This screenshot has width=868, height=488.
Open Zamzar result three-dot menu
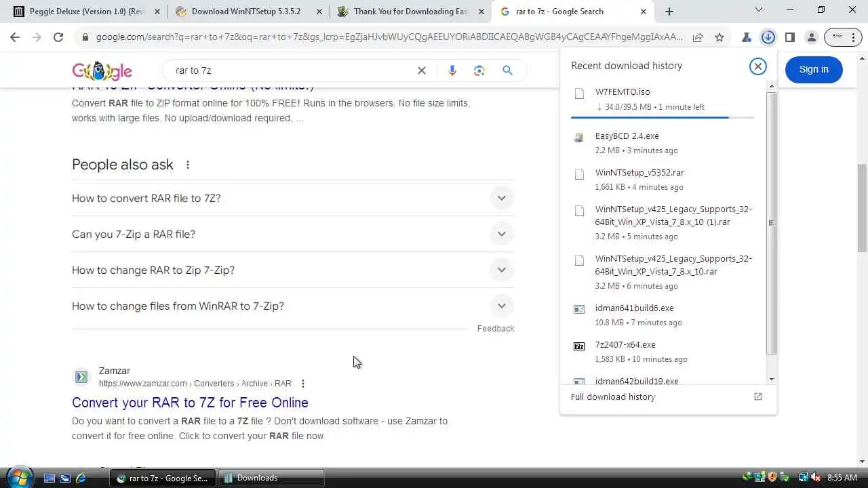pos(303,384)
